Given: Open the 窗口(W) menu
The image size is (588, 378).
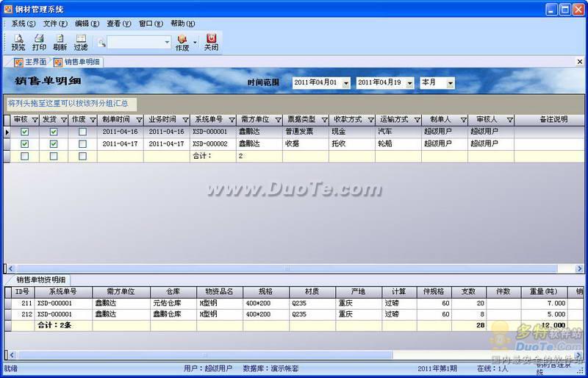Looking at the screenshot, I should click(x=151, y=24).
